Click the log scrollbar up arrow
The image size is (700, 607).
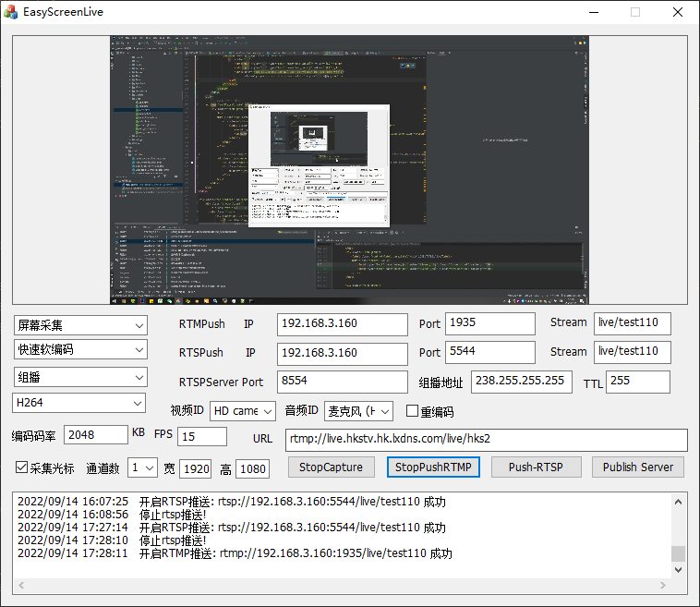coord(678,502)
